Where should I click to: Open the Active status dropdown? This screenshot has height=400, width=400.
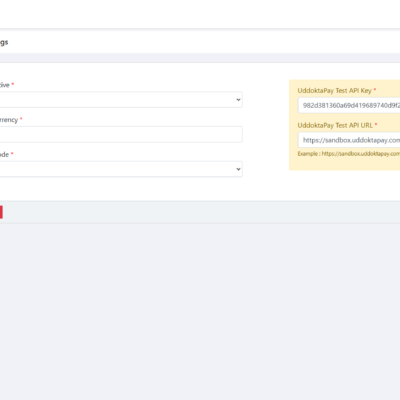pyautogui.click(x=121, y=100)
